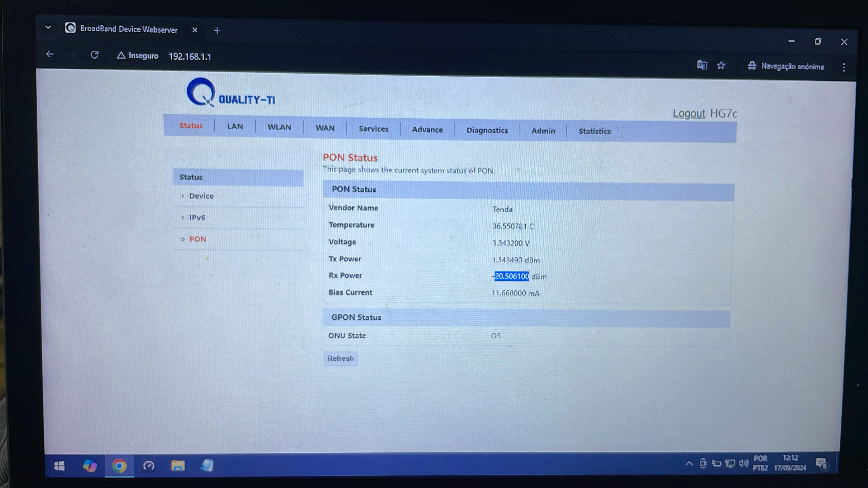Open File Explorer from taskbar
The width and height of the screenshot is (868, 488).
(178, 466)
